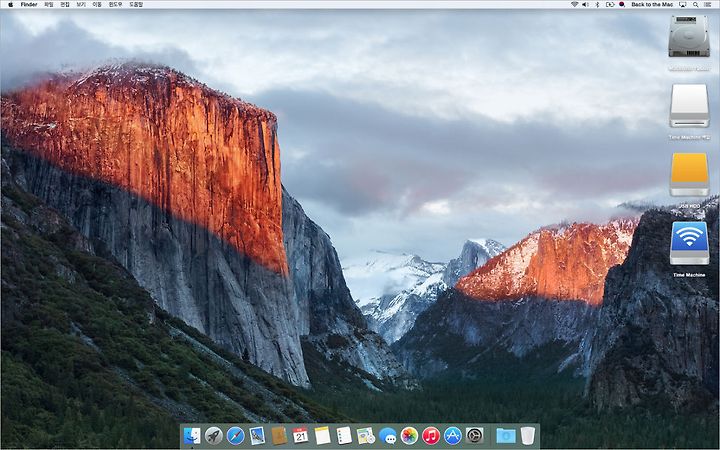Image resolution: width=720 pixels, height=450 pixels.
Task: Select the internal hard disk desktop icon
Action: [x=689, y=37]
